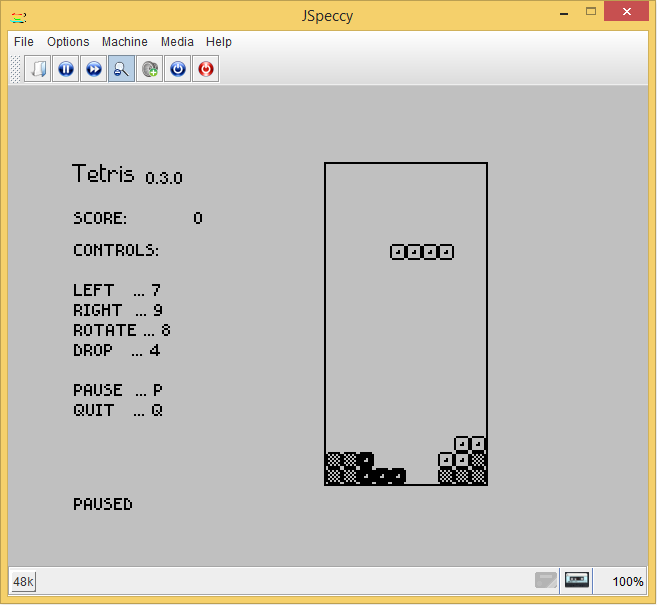Viewport: 657px width, 605px height.
Task: Click the 0.3.0 version number
Action: coord(164,178)
